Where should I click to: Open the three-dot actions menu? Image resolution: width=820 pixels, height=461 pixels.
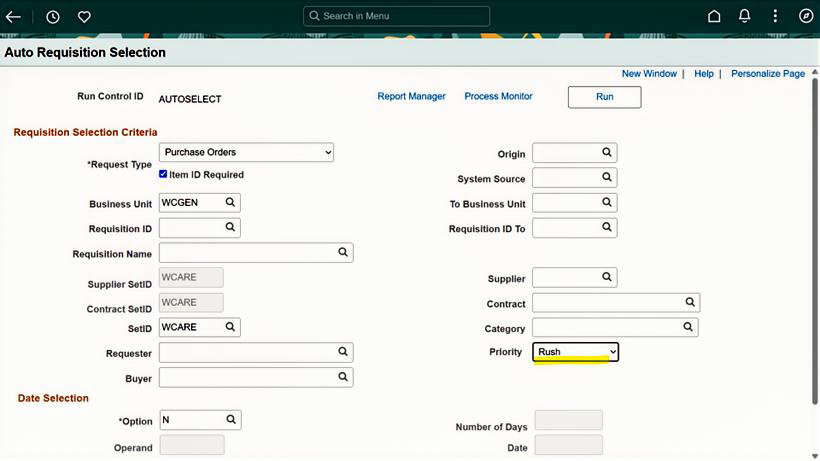[x=775, y=17]
